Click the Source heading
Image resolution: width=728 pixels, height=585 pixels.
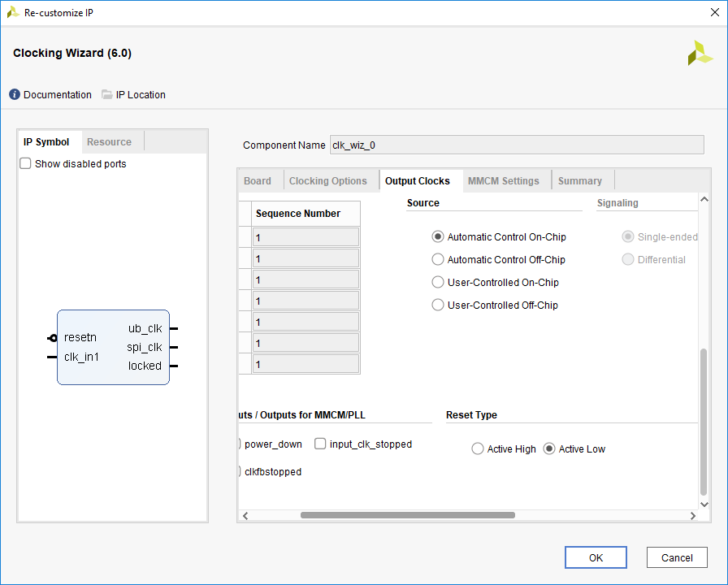tap(423, 203)
